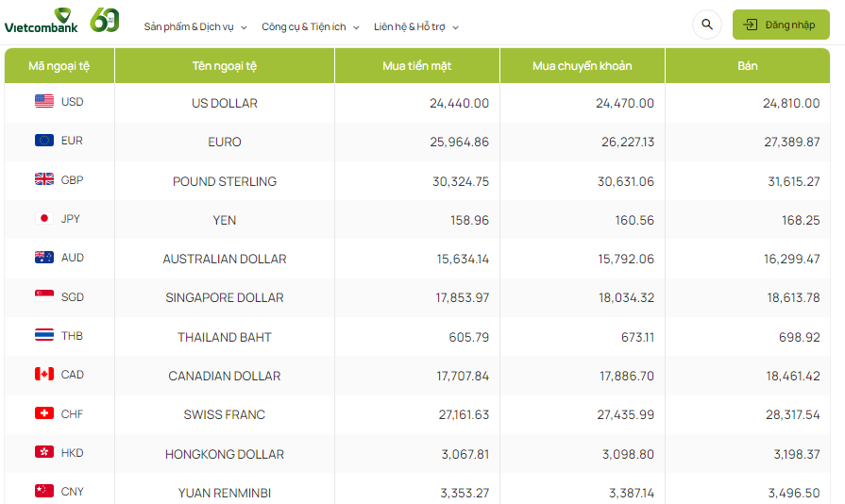Click the Vietcombank logo
Image resolution: width=845 pixels, height=504 pixels.
(41, 21)
